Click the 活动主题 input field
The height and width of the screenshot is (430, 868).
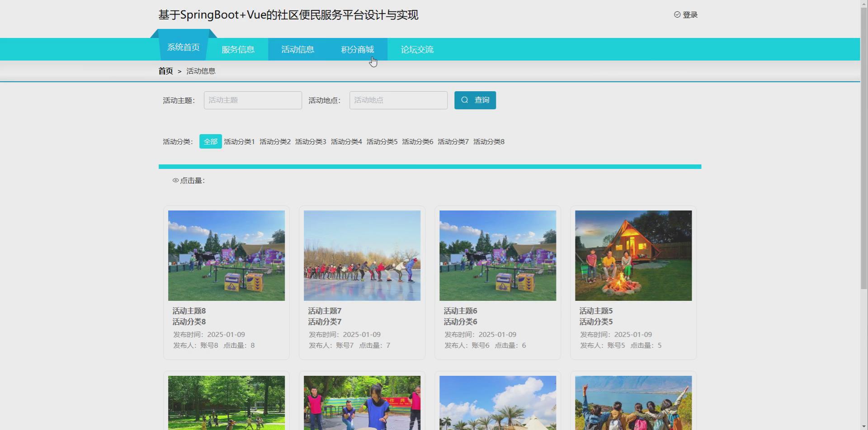(x=252, y=100)
